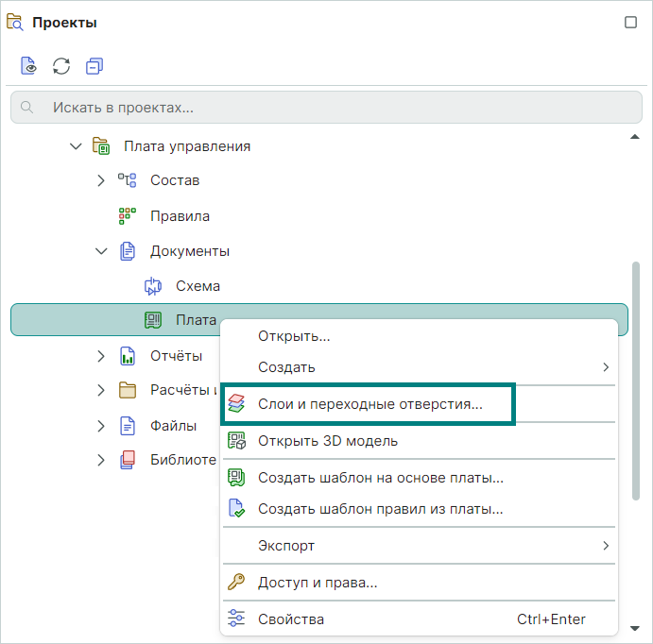Expand the Отчёты node
The width and height of the screenshot is (653, 644).
(x=101, y=356)
